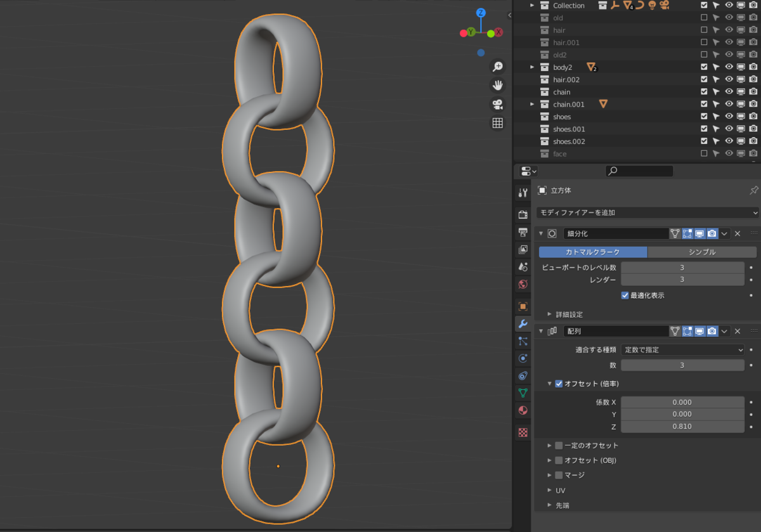
Task: Select the カトマルクラーク subdivision type
Action: [x=593, y=252]
